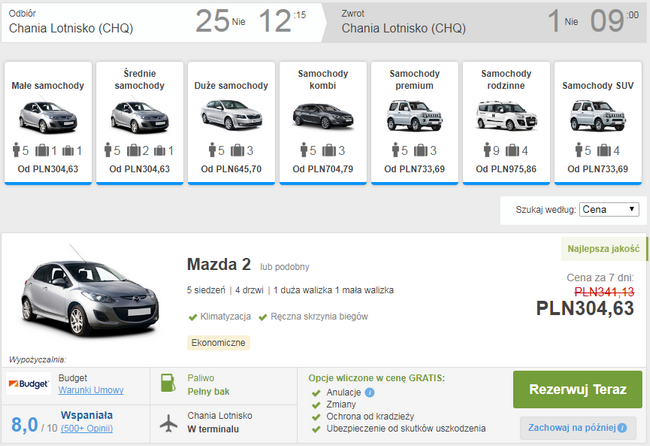The width and height of the screenshot is (650, 446).
Task: Click Od PLN704,79 price text
Action: 323,169
